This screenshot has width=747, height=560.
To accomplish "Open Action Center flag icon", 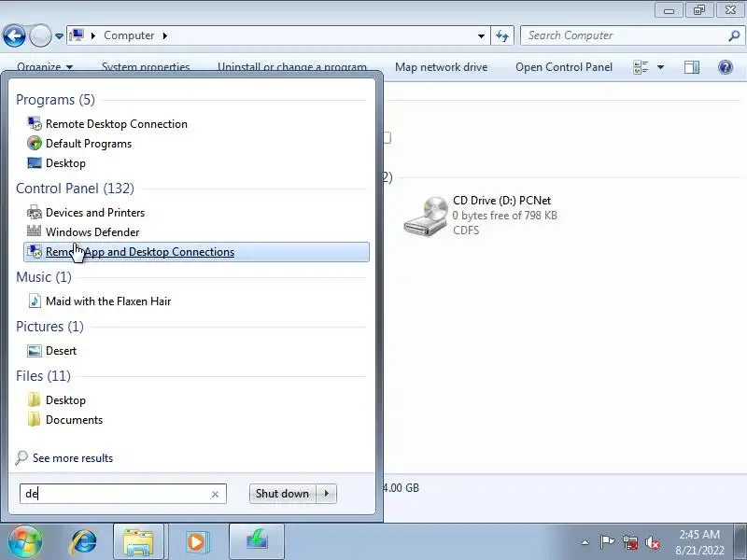I will 607,542.
